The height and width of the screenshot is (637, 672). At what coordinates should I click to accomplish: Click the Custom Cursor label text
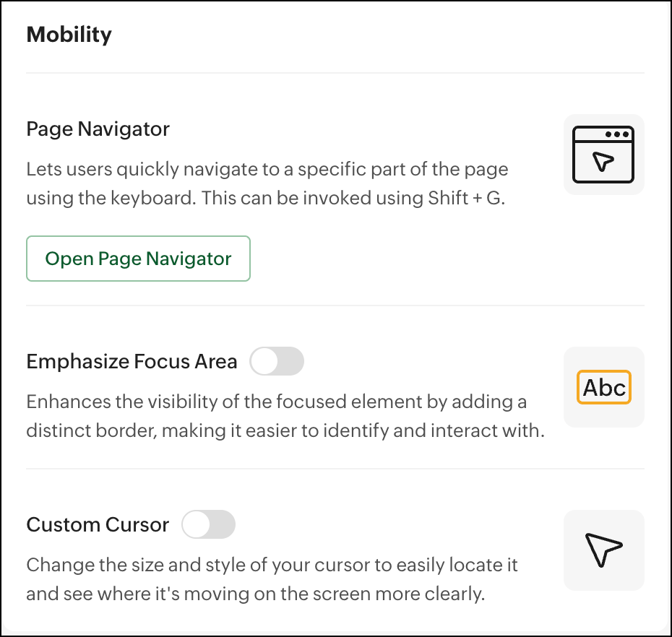click(98, 524)
